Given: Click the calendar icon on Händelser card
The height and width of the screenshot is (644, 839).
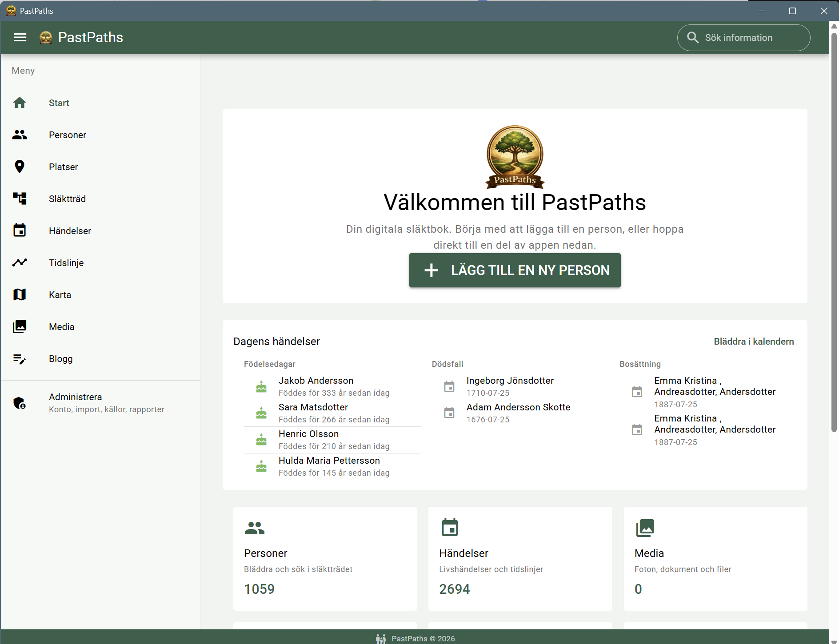Looking at the screenshot, I should [x=450, y=528].
